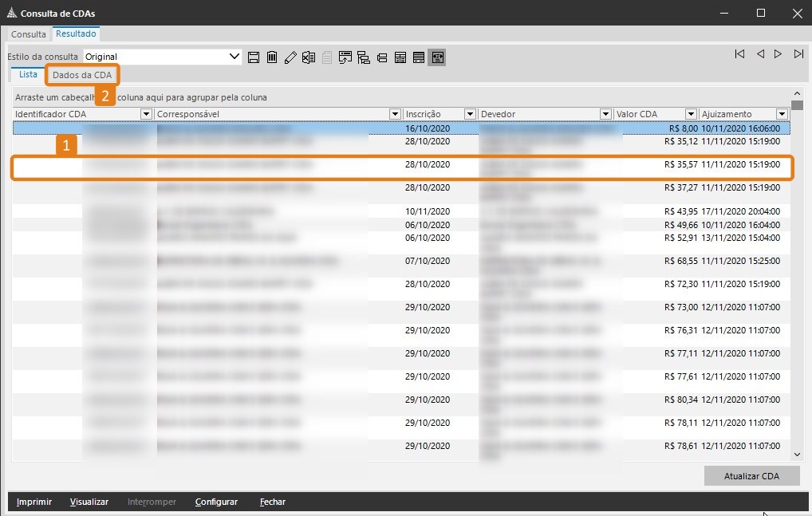812x516 pixels.
Task: Open the Identificador CDA column filter dropdown
Action: point(146,114)
